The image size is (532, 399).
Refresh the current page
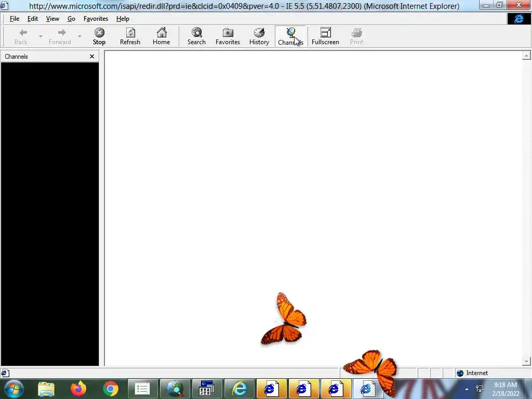130,36
